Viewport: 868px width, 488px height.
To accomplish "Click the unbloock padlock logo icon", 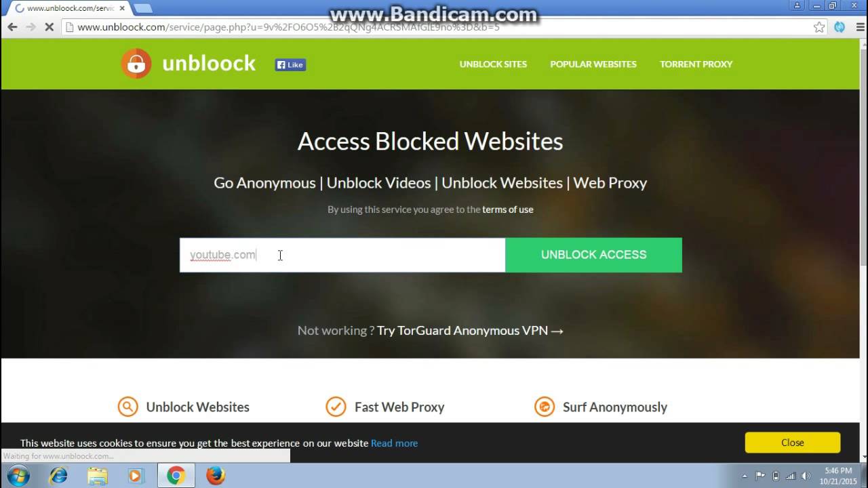I will [136, 64].
